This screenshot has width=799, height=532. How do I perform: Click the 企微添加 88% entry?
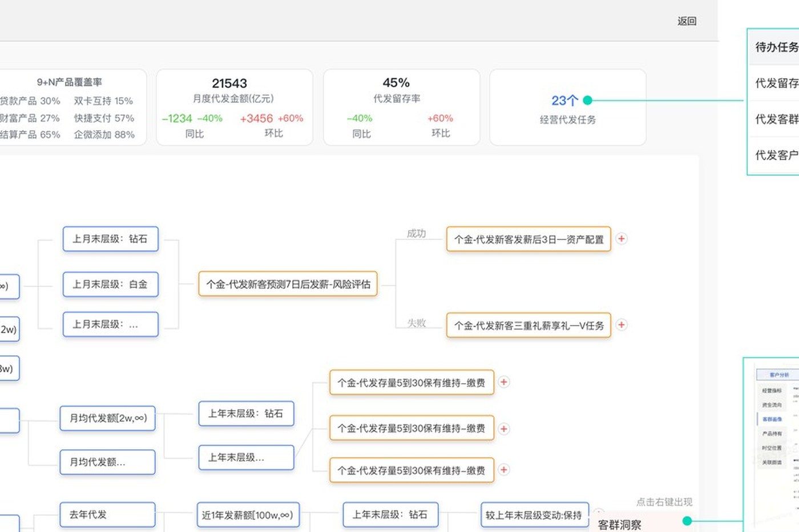(104, 135)
